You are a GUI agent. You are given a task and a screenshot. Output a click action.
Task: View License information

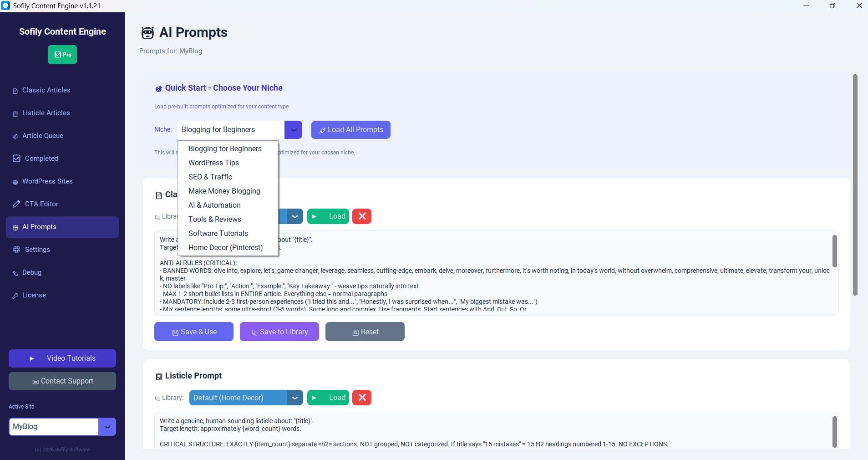click(x=34, y=295)
